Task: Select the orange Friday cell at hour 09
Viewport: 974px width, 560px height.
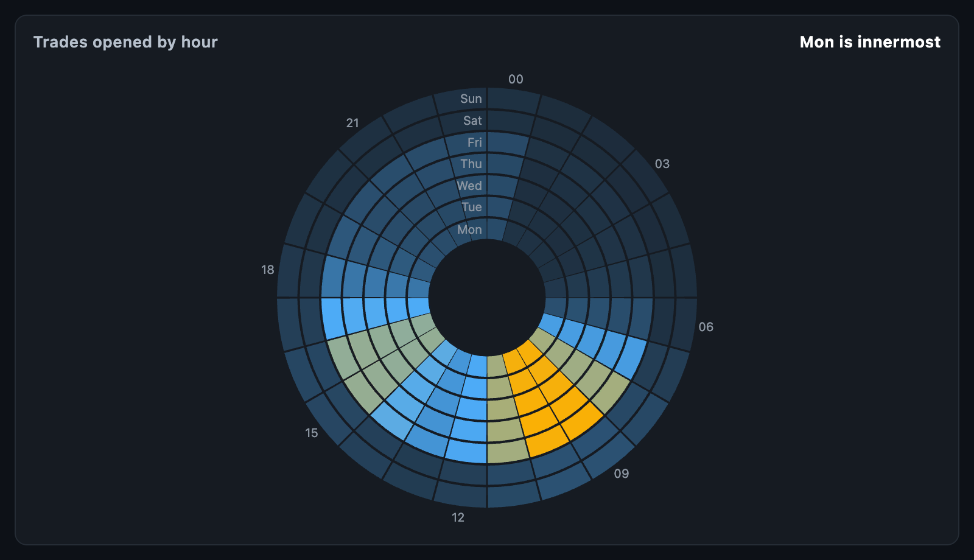Action: coord(583,421)
